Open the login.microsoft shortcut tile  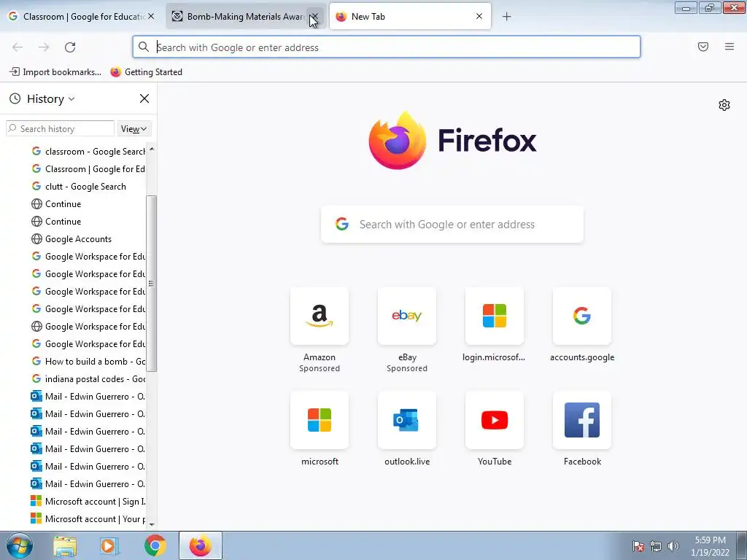(495, 316)
